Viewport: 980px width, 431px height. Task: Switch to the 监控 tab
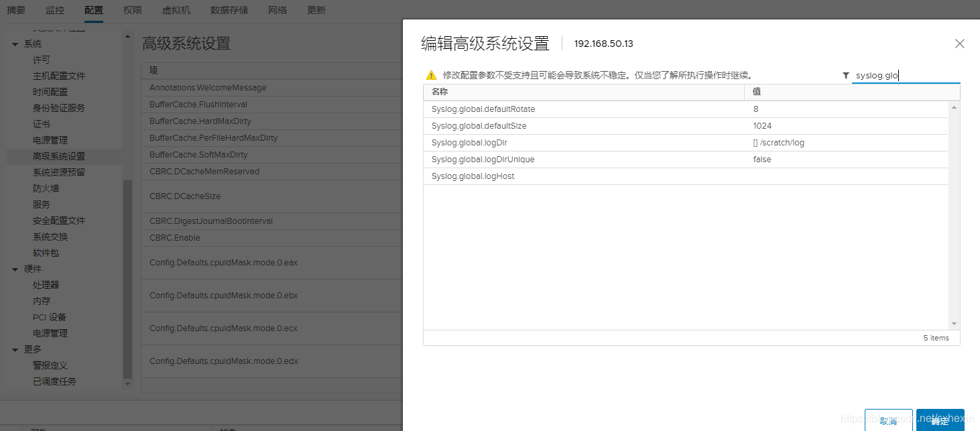pyautogui.click(x=55, y=10)
